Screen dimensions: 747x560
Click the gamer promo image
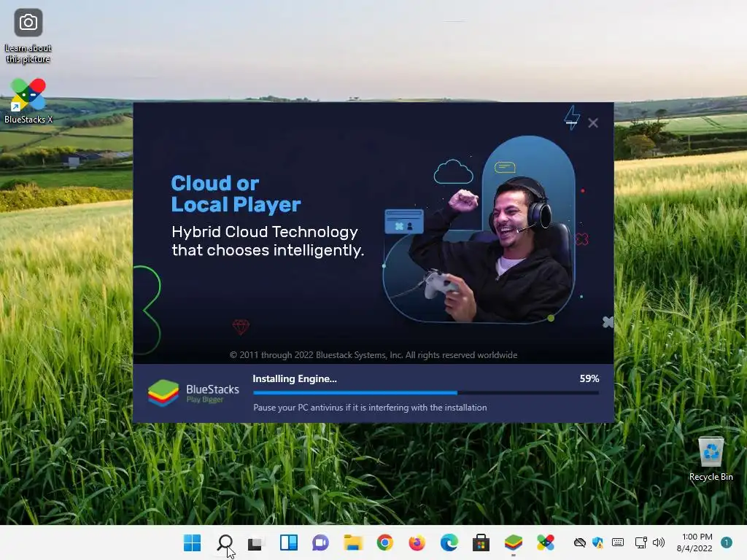tap(479, 230)
